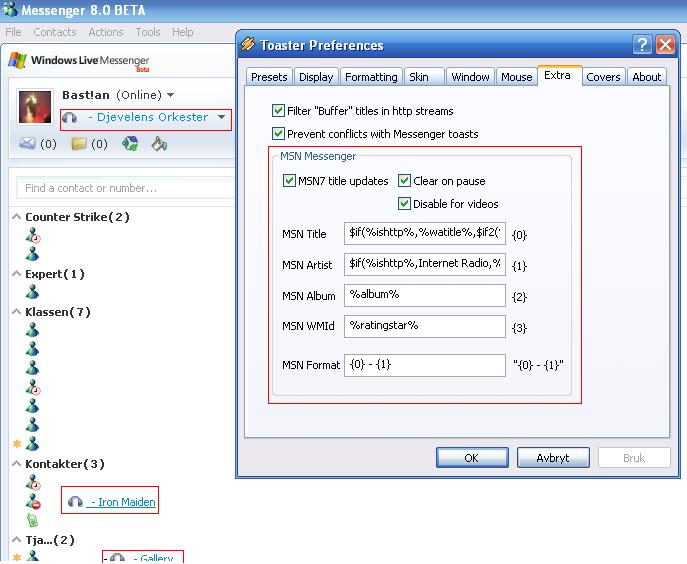Collapse the Counter Strike group
Screen dimensions: 687x564
(x=17, y=217)
